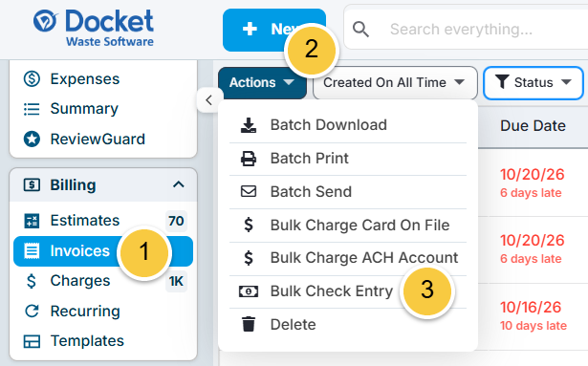Click the Bulk Check Entry cash icon
The image size is (588, 366).
[249, 291]
